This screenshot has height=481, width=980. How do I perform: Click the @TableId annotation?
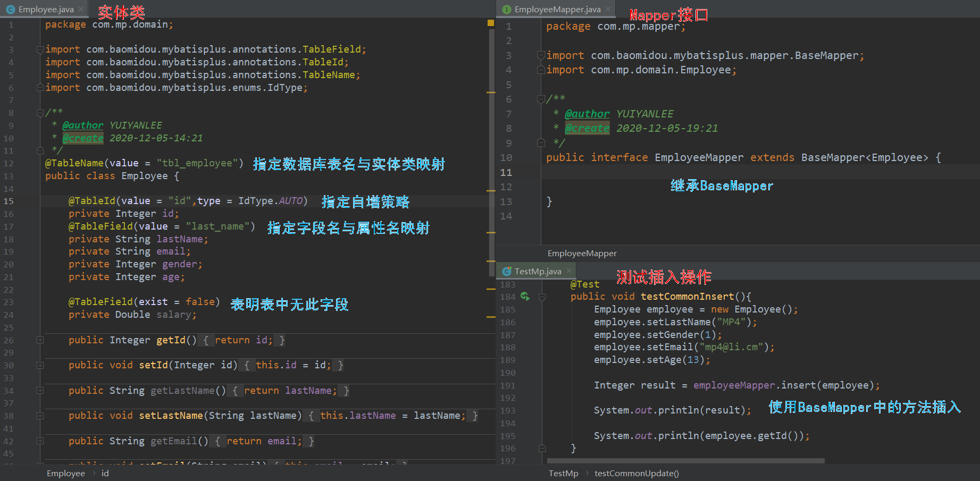click(92, 201)
